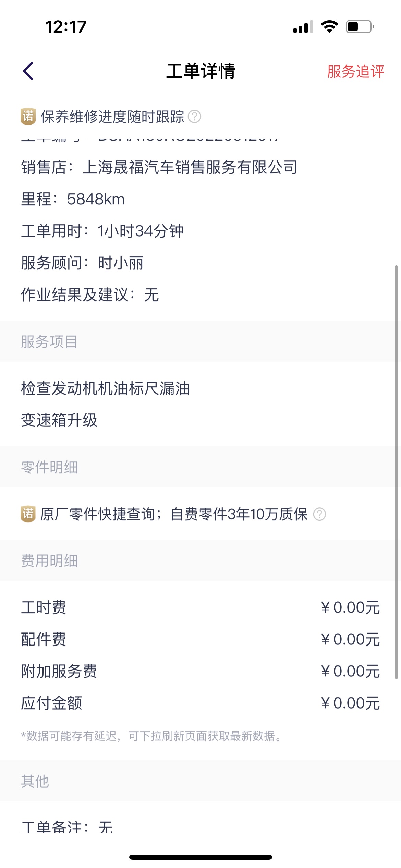Select 变速箱升级 service item

(x=59, y=420)
